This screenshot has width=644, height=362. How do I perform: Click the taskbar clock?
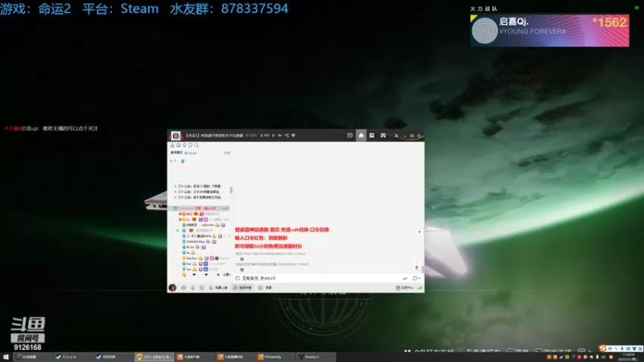click(629, 357)
